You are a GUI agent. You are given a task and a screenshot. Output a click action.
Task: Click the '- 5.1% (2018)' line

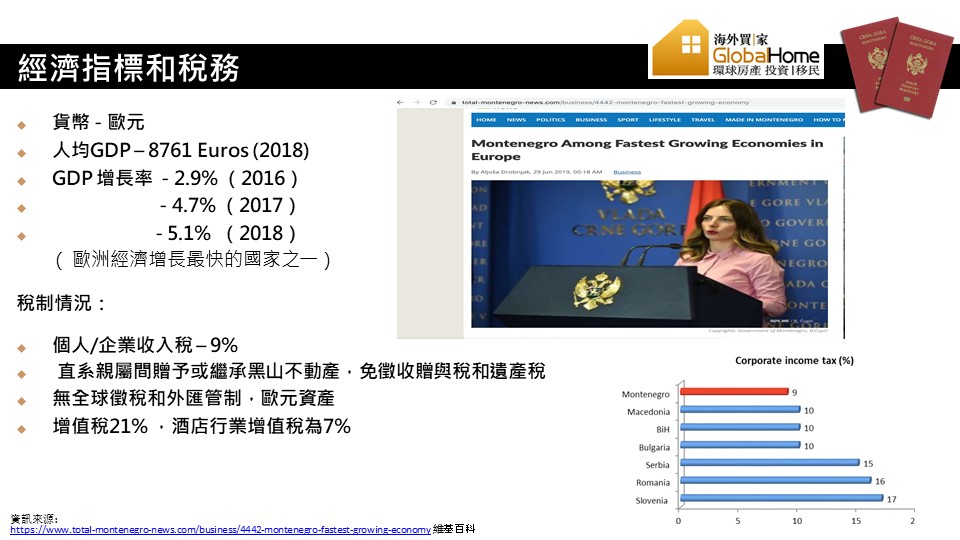(226, 233)
